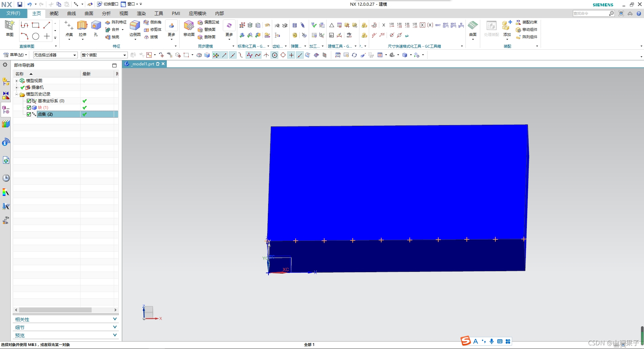Expand the 摄像机 tree node
This screenshot has width=644, height=349.
point(16,88)
